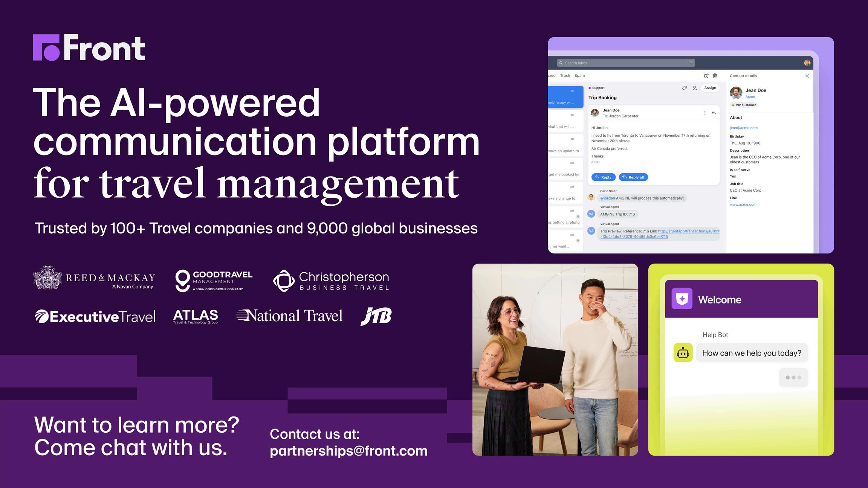Click the user profile avatar in top bar
The image size is (868, 488).
(807, 63)
